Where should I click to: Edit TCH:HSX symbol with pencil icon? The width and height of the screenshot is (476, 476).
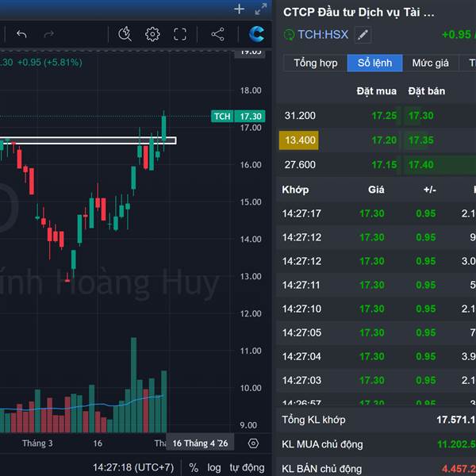363,35
